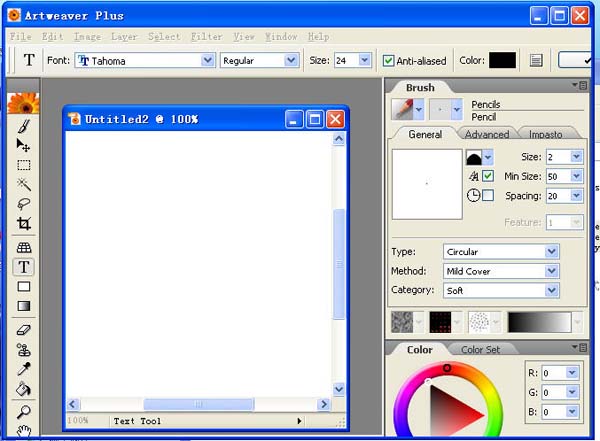Open the brush Size dropdown
The image size is (600, 441).
pos(576,157)
